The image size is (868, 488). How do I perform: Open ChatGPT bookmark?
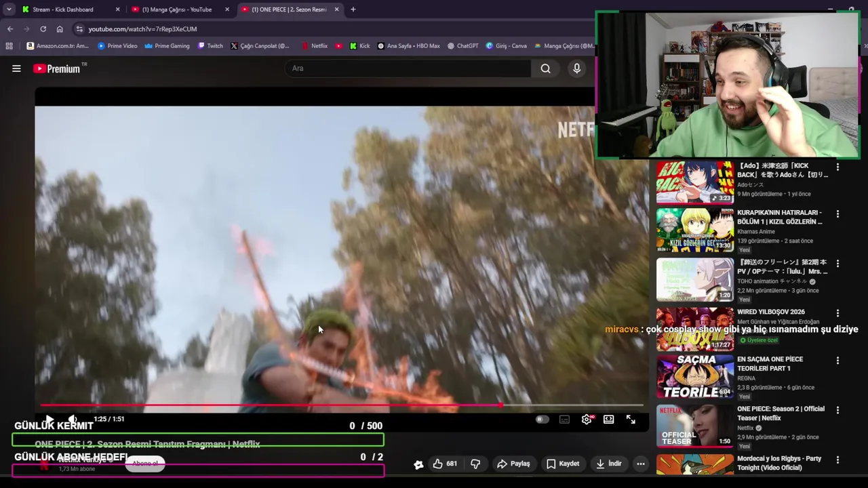[463, 46]
